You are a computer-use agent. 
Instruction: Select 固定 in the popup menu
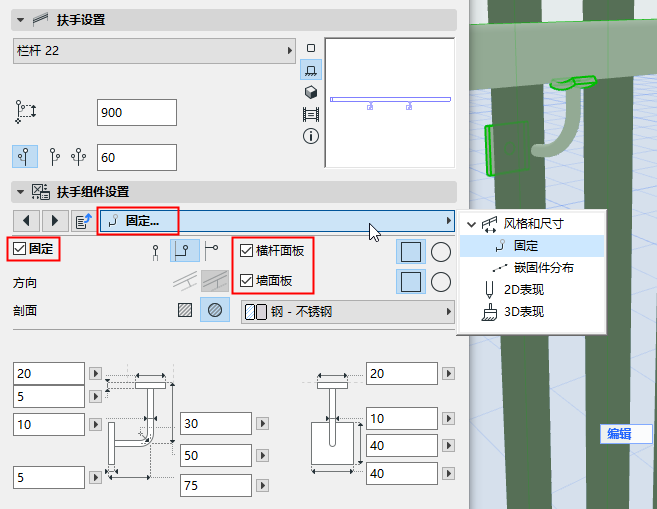(x=532, y=246)
